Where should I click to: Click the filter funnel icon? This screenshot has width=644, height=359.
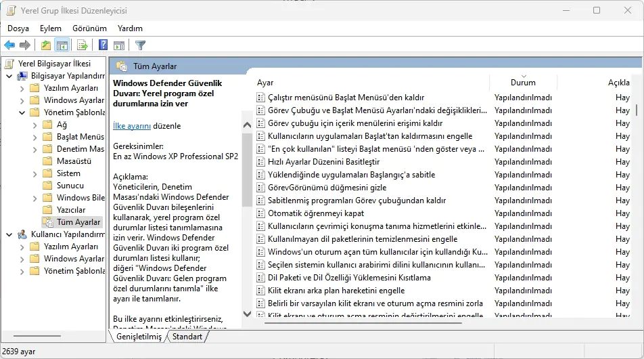tap(141, 45)
